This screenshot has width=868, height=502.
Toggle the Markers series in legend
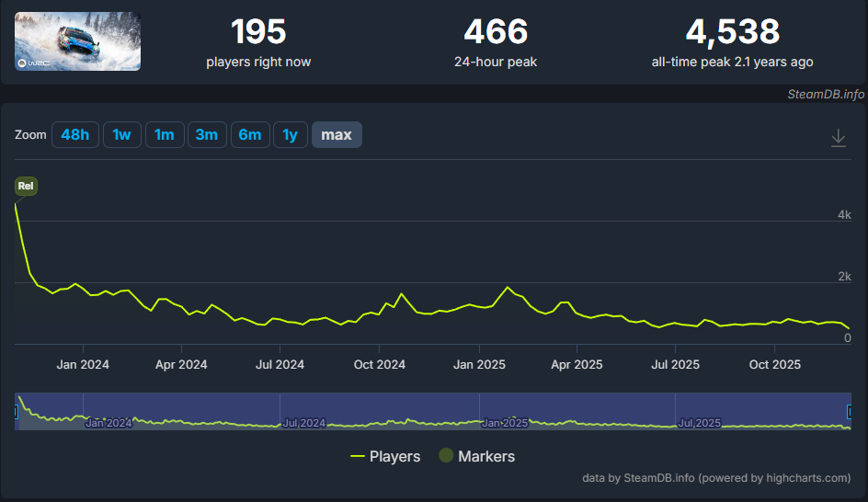(476, 456)
